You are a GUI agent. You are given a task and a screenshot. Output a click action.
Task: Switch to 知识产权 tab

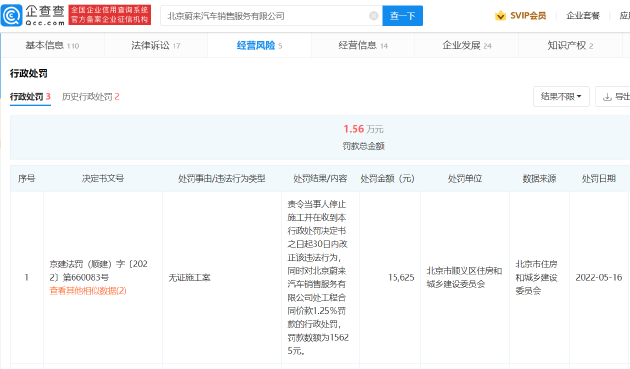[x=570, y=45]
